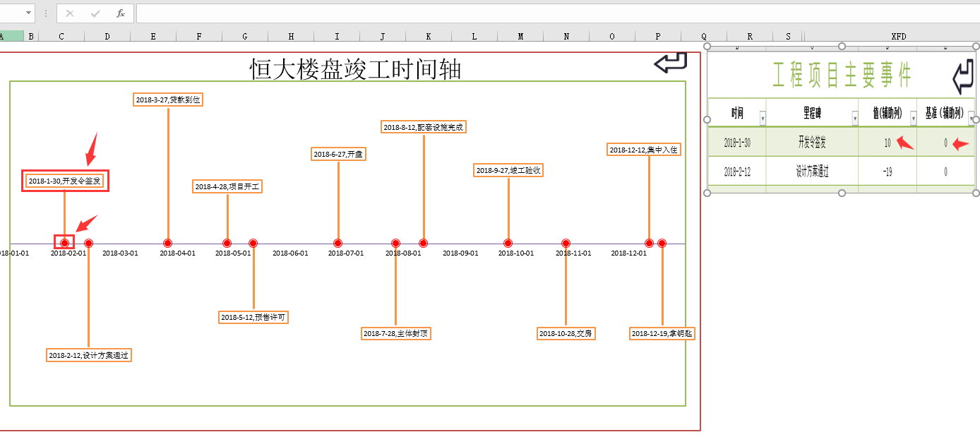Click the table cell 开发令签发

click(812, 143)
